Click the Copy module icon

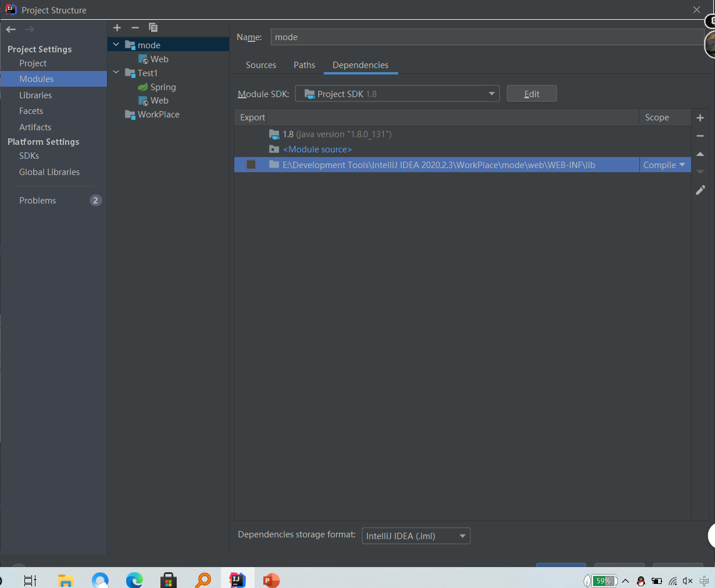(153, 27)
